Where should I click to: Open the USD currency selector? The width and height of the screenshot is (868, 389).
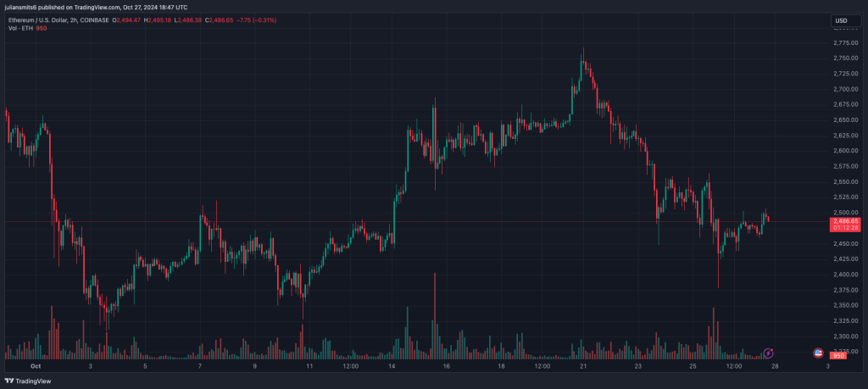[x=841, y=20]
